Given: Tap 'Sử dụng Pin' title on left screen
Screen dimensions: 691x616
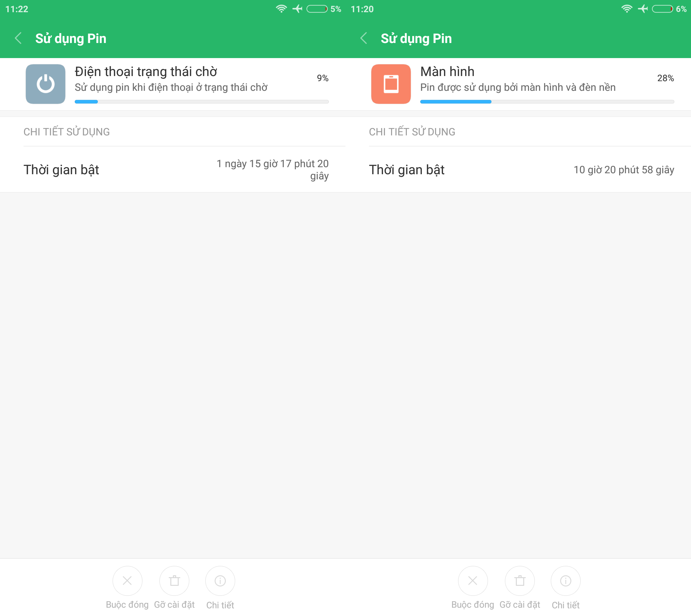Looking at the screenshot, I should 71,38.
